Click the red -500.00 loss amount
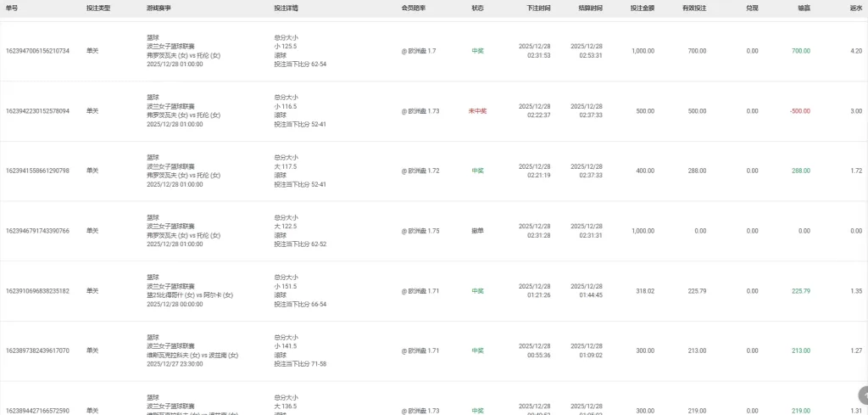Screen dimensions: 868x415 (799, 111)
